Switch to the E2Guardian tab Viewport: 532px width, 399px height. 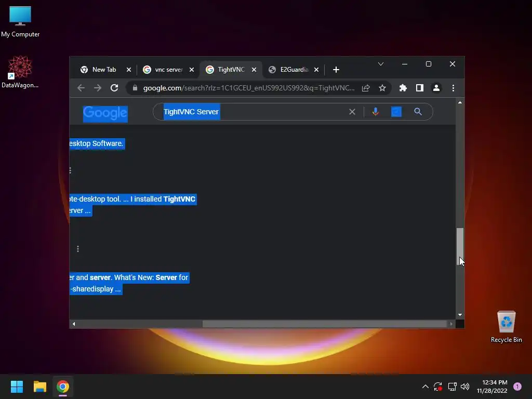pos(293,70)
